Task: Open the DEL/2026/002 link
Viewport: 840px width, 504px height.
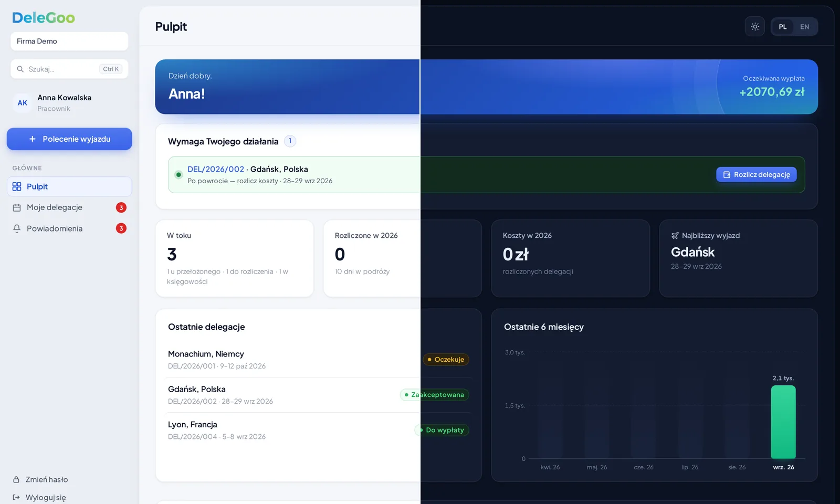Action: click(216, 169)
